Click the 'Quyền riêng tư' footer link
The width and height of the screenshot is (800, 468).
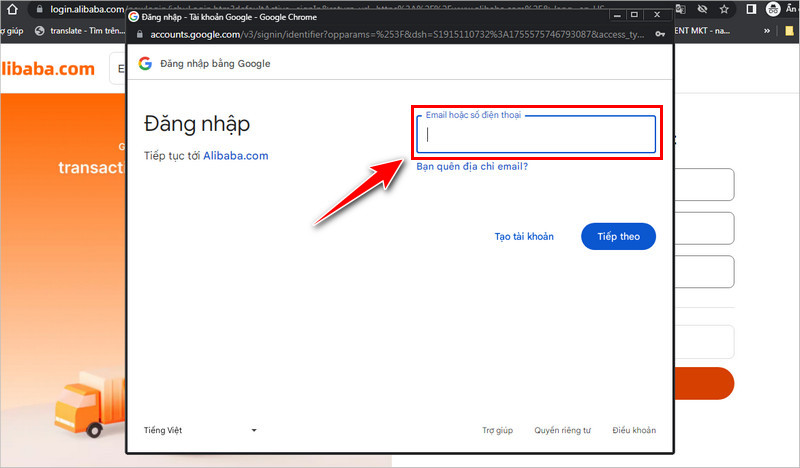click(562, 430)
